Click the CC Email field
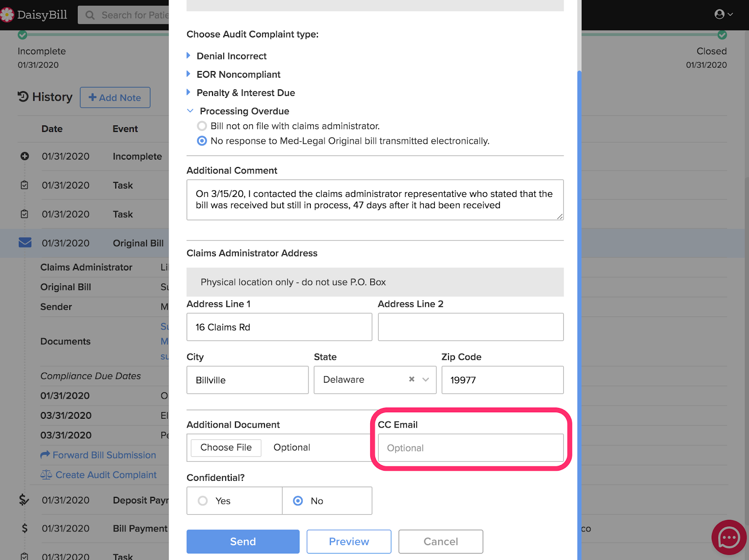The height and width of the screenshot is (560, 749). [x=470, y=448]
